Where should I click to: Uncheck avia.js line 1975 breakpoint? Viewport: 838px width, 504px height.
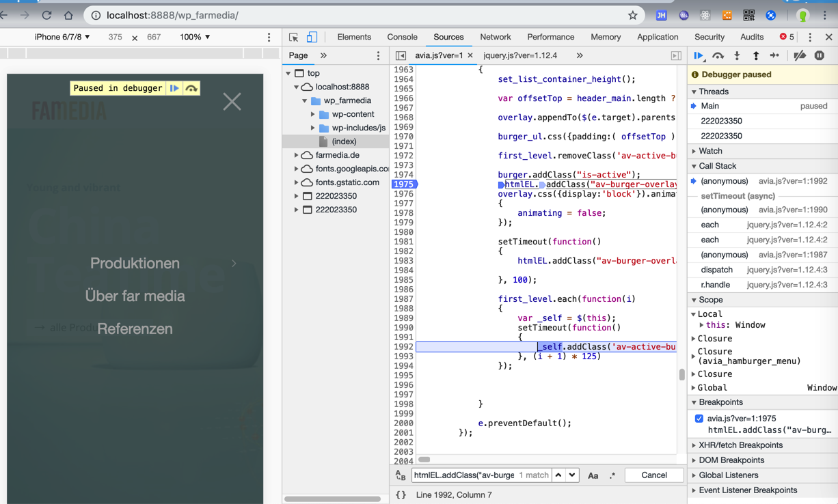[699, 419]
